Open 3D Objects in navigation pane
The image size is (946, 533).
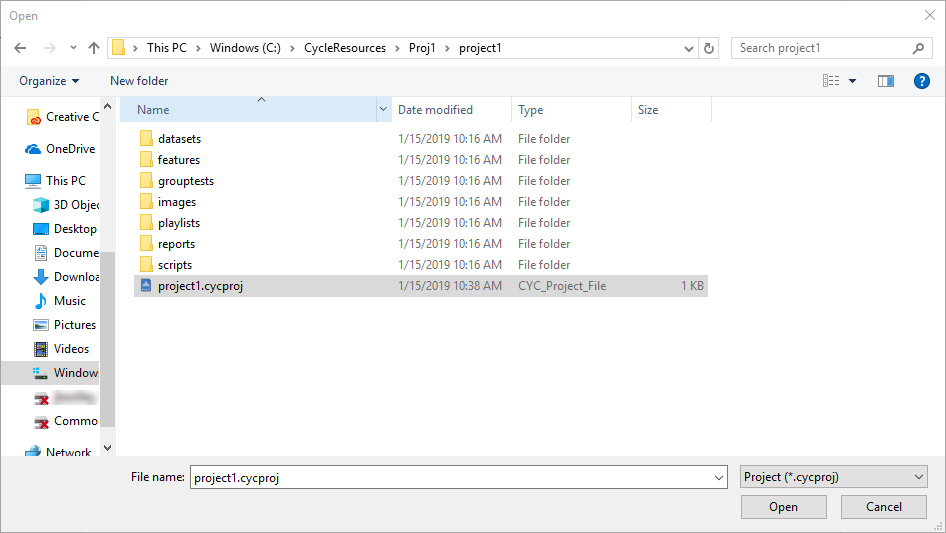tap(66, 205)
